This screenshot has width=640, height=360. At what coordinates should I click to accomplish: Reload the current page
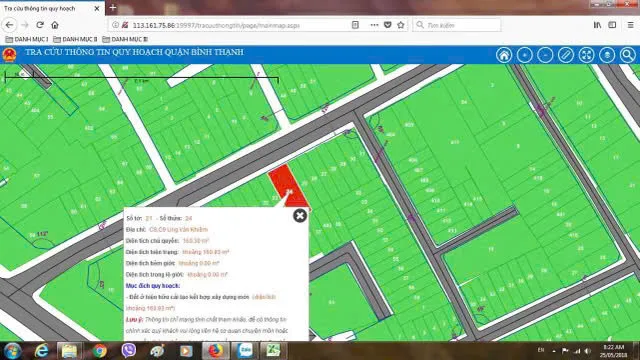pyautogui.click(x=40, y=25)
